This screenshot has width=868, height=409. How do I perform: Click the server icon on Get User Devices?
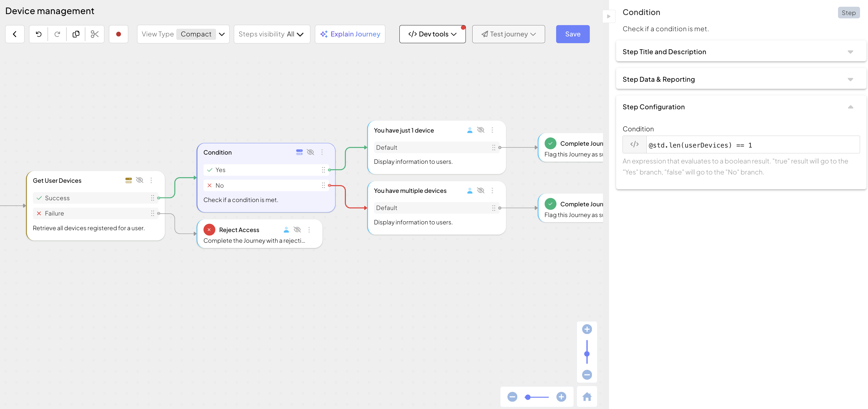(128, 180)
